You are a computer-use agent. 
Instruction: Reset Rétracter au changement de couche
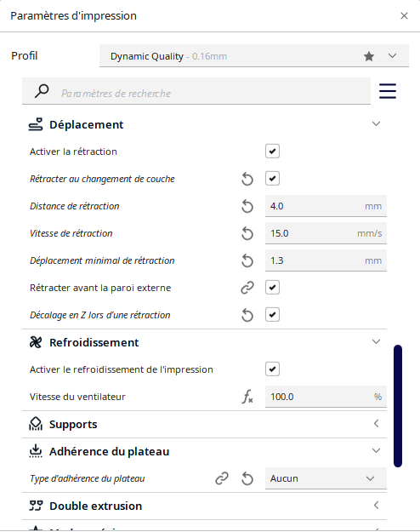point(247,179)
